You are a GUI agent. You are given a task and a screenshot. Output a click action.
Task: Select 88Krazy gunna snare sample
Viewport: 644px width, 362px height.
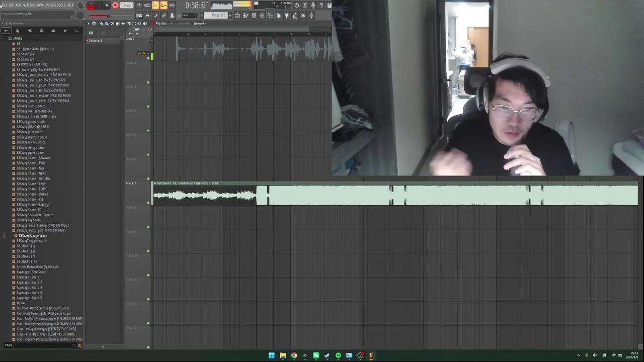(30, 122)
